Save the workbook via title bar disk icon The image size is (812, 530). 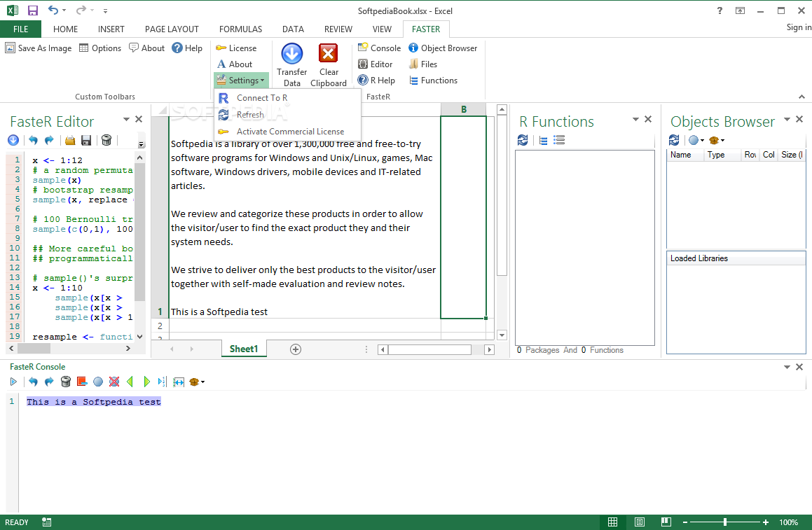[x=33, y=11]
